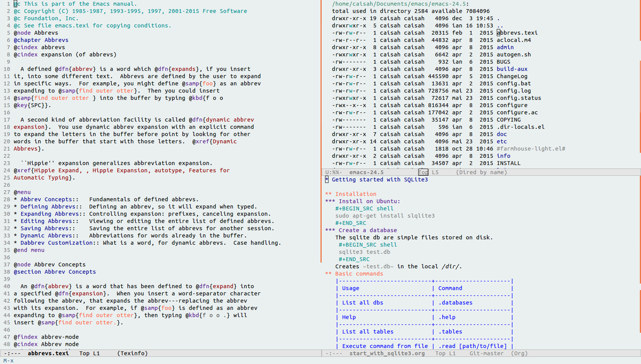Select the #farmhouse-light.el# autosave file
Image resolution: width=641 pixels, height=364 pixels.
[531, 149]
